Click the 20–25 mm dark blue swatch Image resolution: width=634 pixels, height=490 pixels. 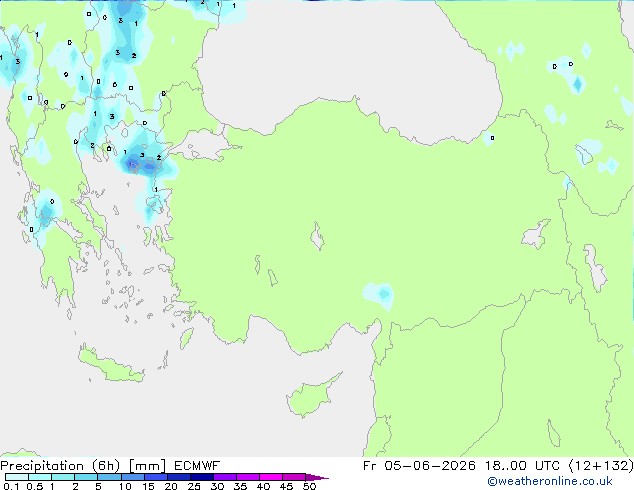click(178, 477)
